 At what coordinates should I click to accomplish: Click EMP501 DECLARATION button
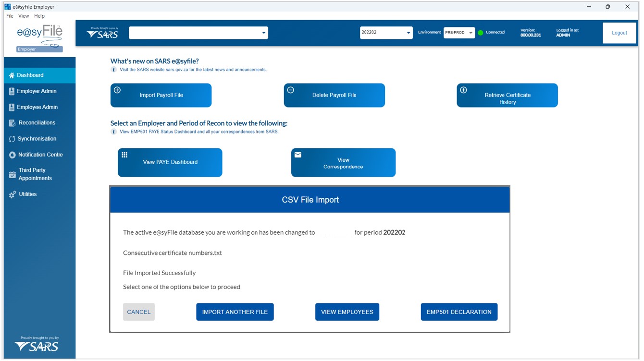click(x=459, y=312)
